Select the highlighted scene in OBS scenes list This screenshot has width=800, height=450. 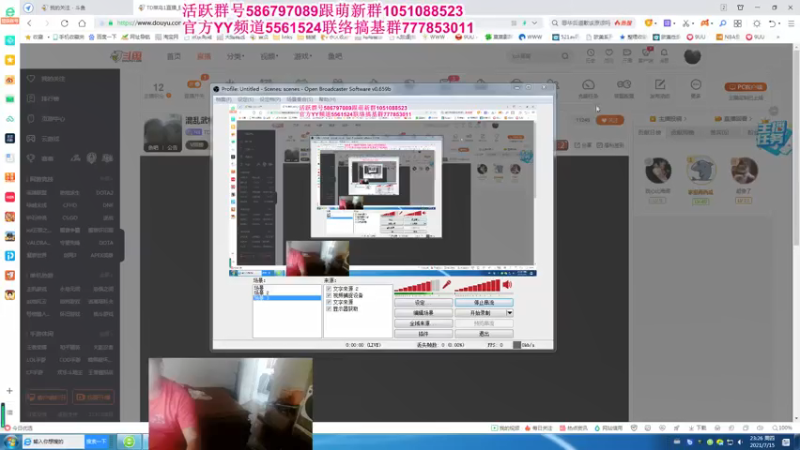tap(287, 297)
